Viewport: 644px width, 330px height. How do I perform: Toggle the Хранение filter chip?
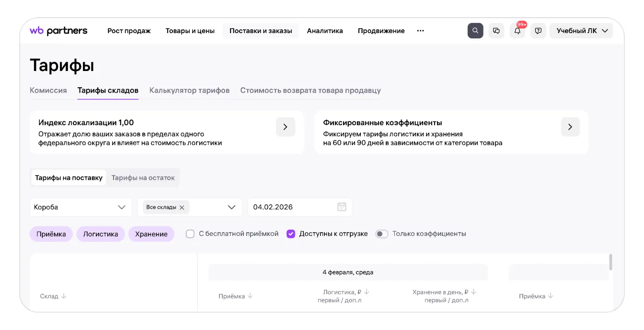151,234
